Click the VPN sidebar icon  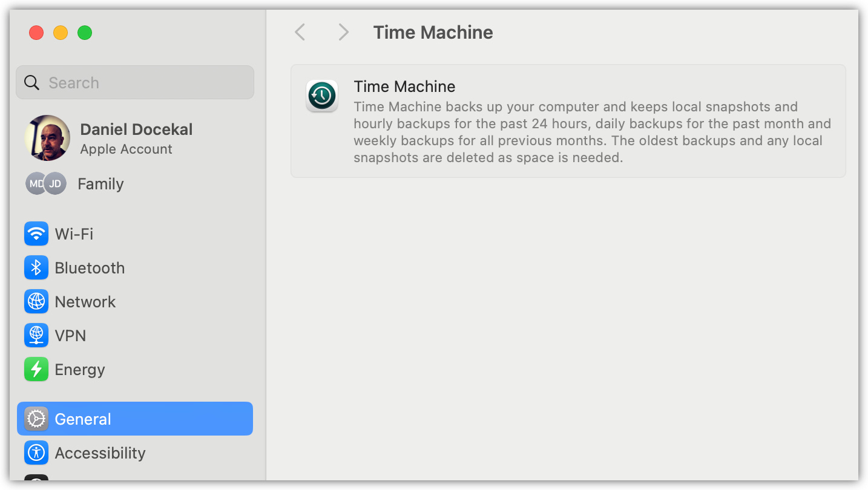36,336
